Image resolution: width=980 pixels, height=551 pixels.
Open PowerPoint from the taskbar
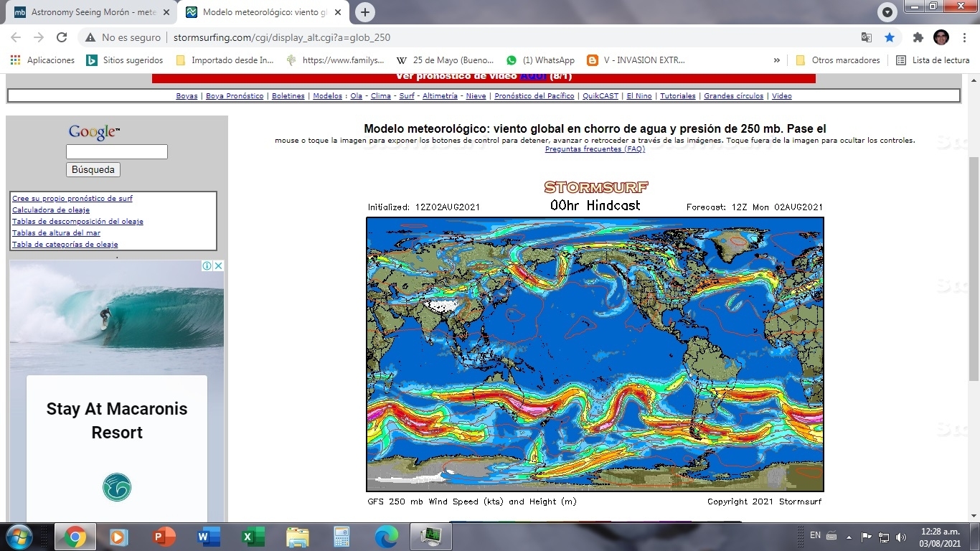[x=164, y=537]
